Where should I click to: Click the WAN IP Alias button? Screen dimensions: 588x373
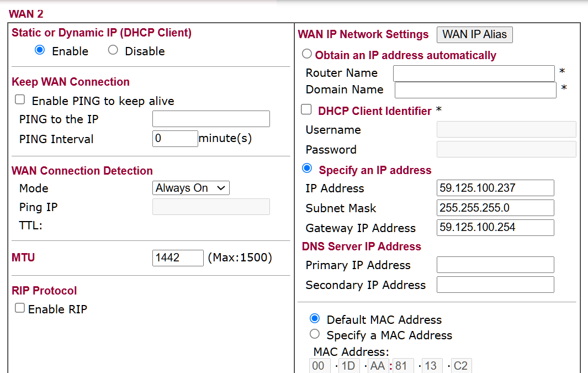[474, 34]
